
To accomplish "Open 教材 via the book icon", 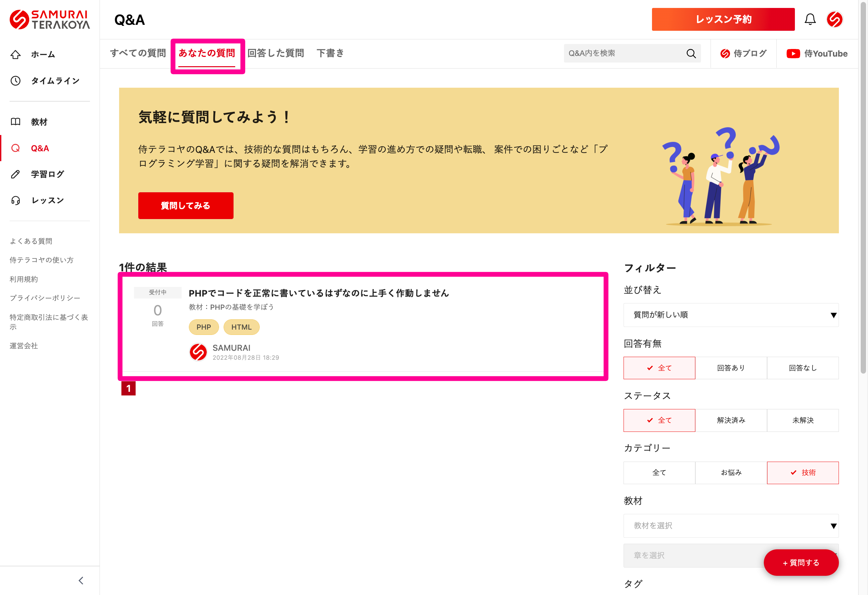I will click(16, 122).
